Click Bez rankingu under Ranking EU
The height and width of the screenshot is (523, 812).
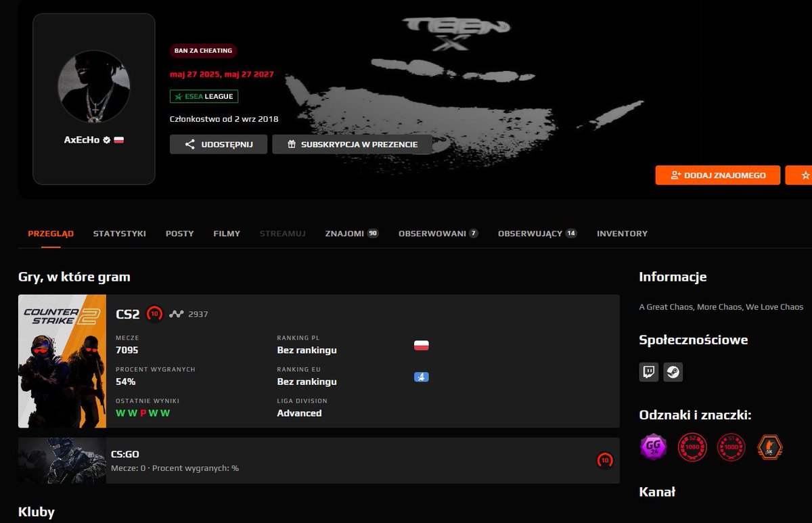point(307,382)
